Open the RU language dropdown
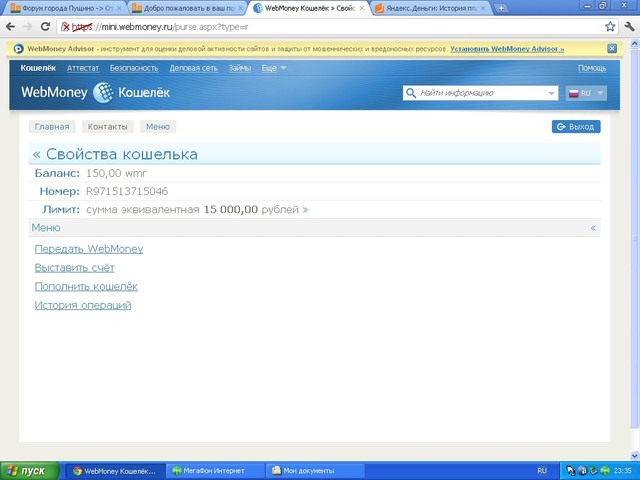 (586, 93)
